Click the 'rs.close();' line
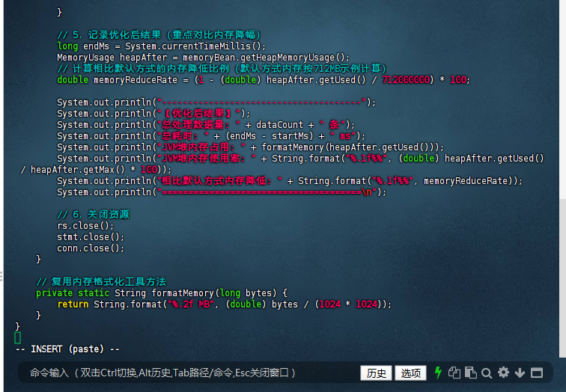 click(x=85, y=226)
